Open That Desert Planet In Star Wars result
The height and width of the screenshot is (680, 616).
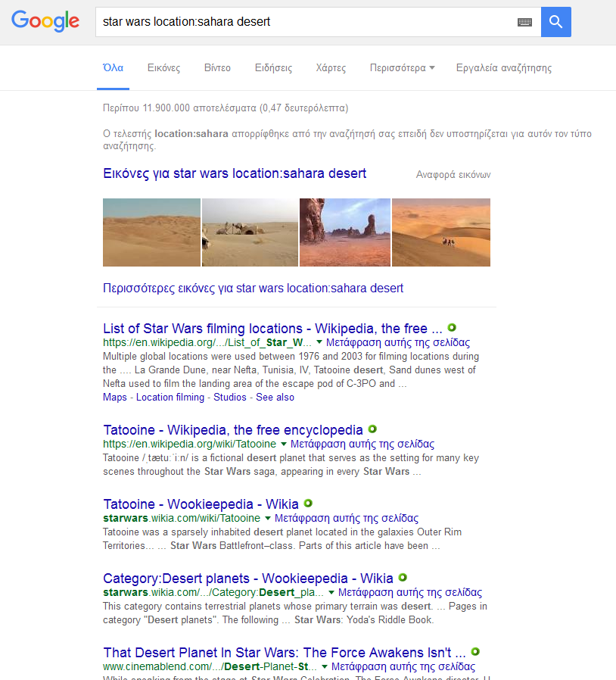pyautogui.click(x=285, y=652)
